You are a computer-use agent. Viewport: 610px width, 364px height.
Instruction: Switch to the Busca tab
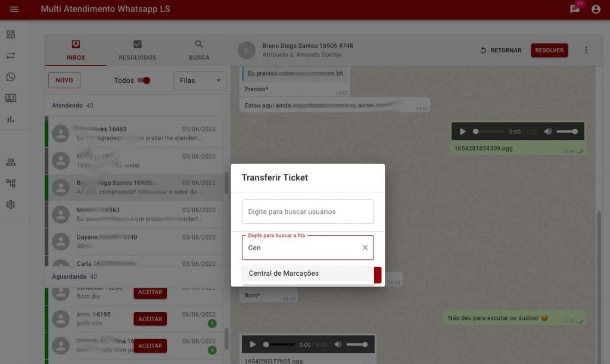click(199, 51)
